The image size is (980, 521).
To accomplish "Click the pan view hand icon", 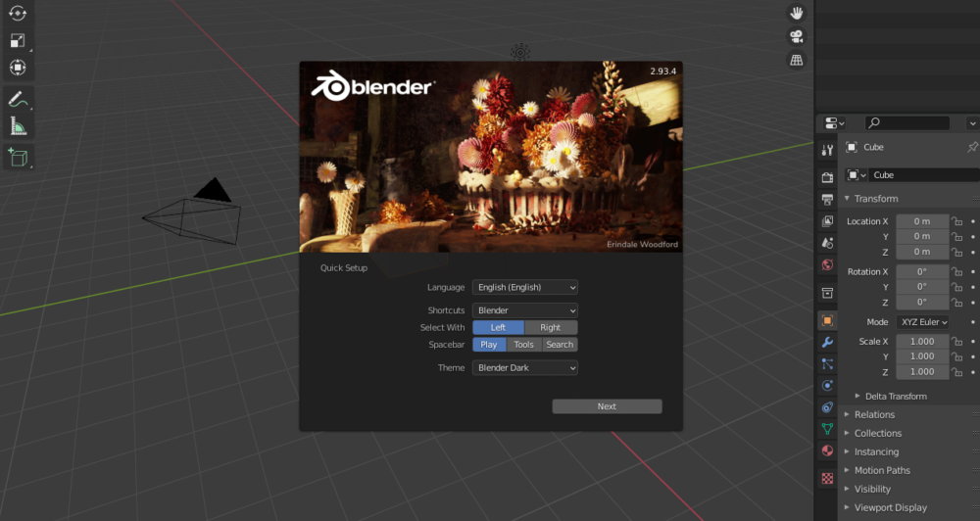I will (796, 13).
